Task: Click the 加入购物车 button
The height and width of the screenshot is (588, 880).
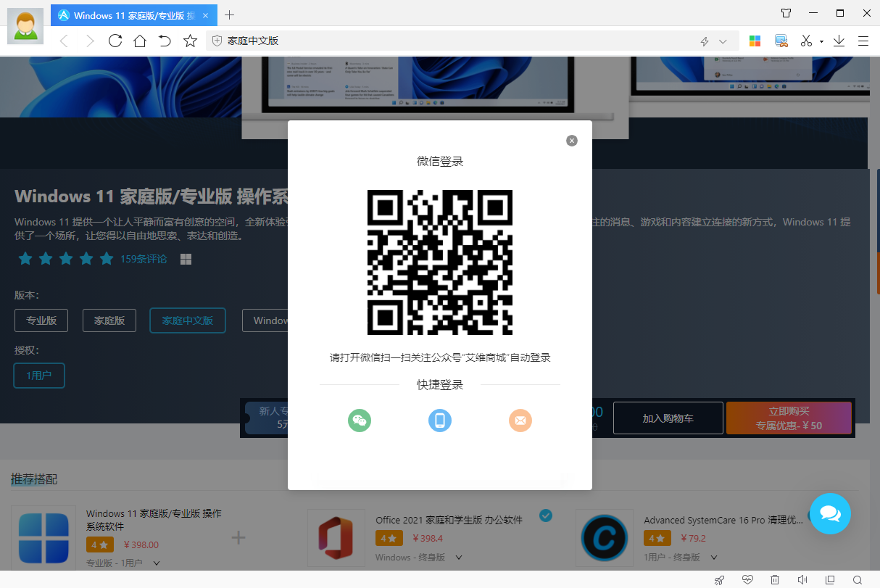Action: (x=668, y=418)
